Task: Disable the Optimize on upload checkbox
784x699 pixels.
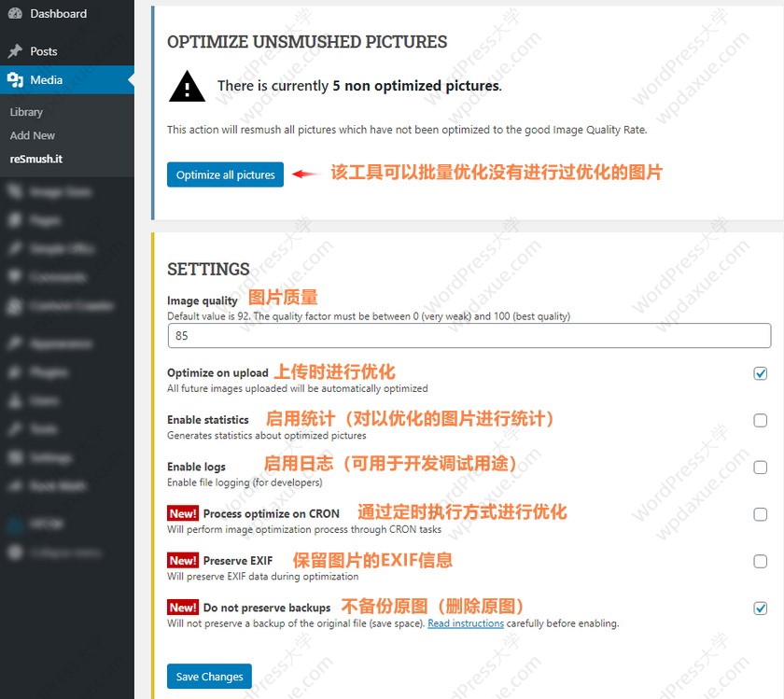Action: [761, 373]
